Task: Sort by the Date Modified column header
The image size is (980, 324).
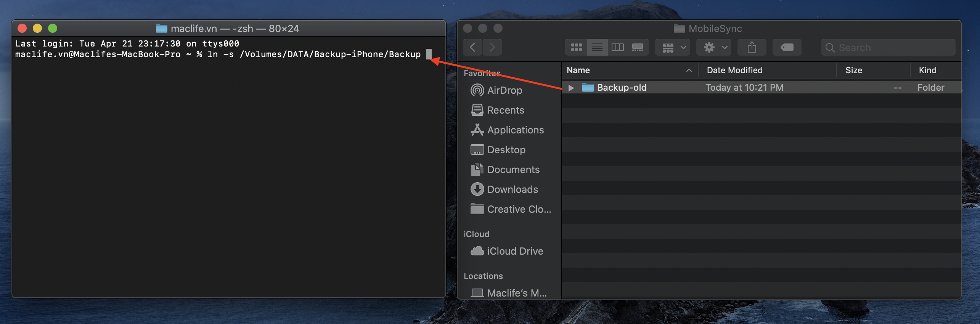Action: (734, 70)
